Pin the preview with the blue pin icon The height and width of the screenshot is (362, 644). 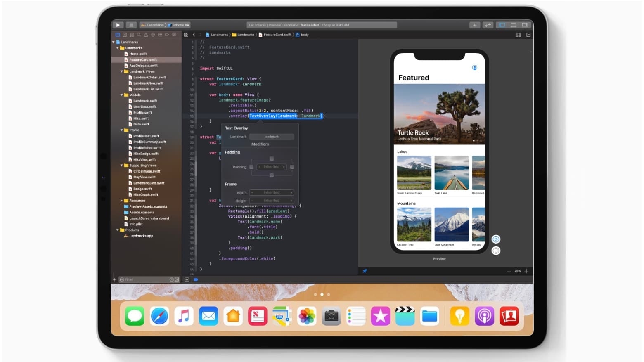[x=365, y=271]
